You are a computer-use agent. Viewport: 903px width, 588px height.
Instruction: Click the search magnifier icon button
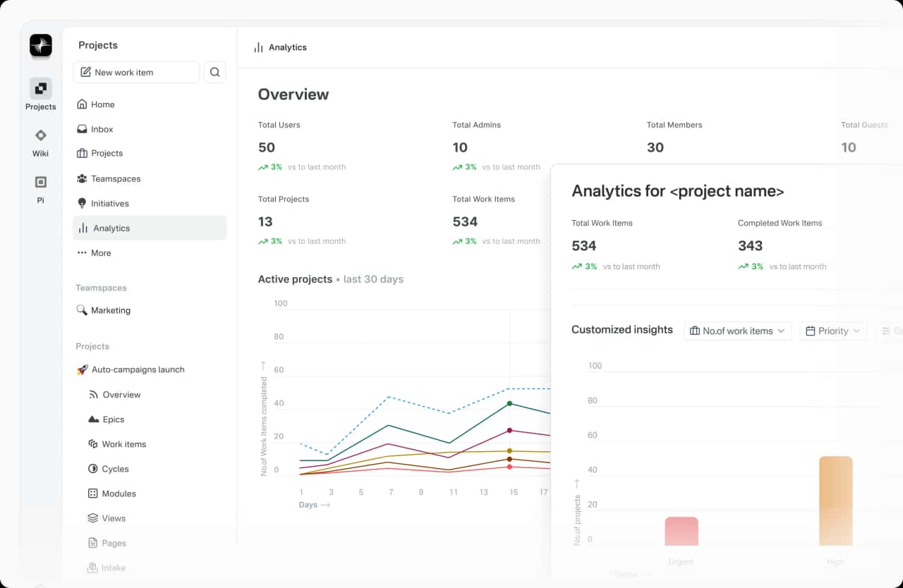[x=215, y=72]
